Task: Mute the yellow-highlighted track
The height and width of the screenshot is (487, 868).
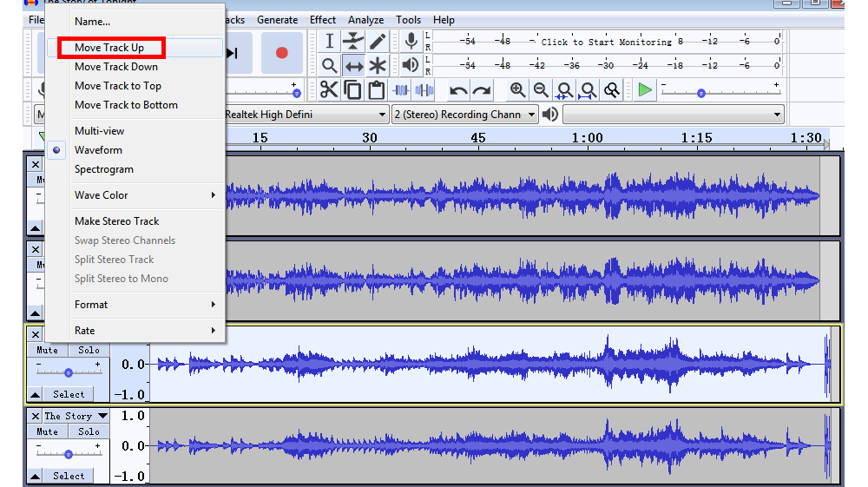Action: [47, 350]
